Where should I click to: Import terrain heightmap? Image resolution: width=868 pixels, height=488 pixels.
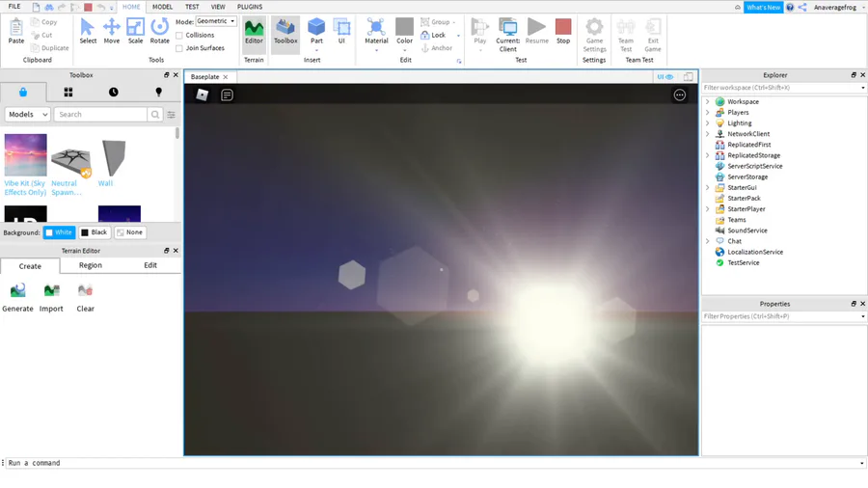pyautogui.click(x=51, y=298)
